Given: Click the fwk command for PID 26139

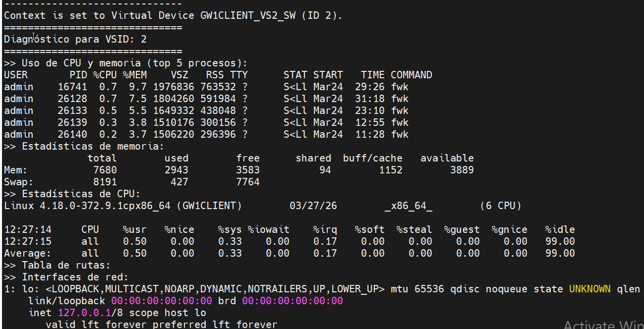Looking at the screenshot, I should tap(400, 122).
